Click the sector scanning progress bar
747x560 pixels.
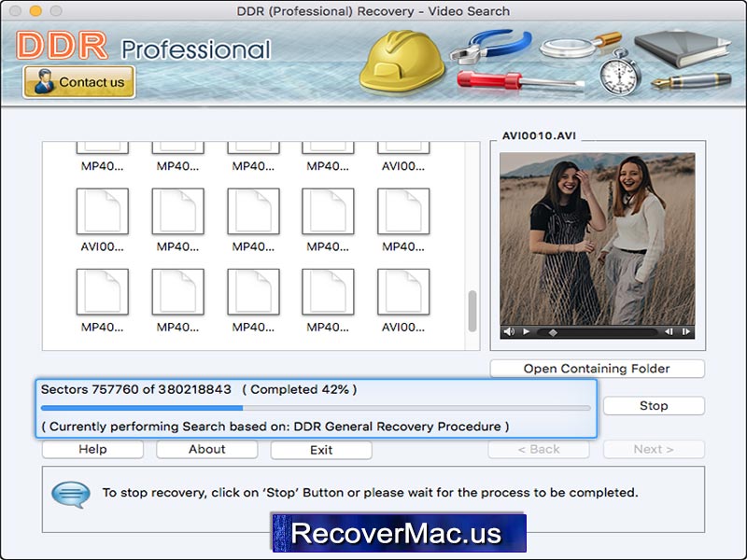[316, 408]
